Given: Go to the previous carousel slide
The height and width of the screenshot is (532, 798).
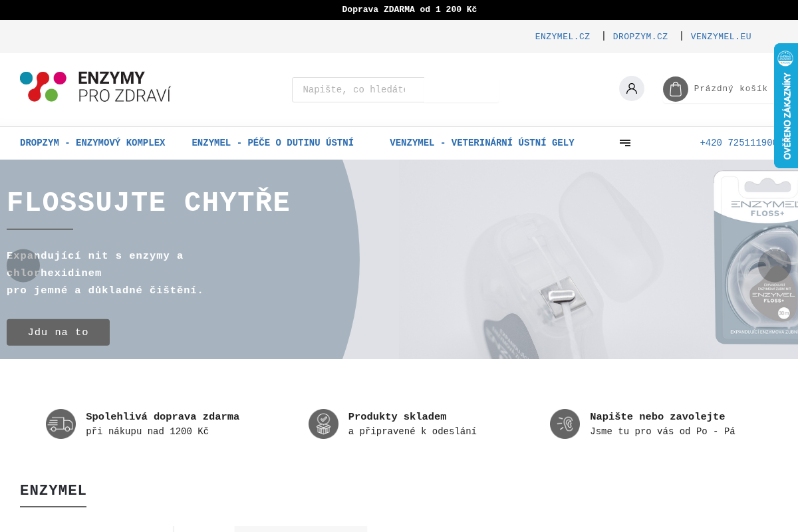Looking at the screenshot, I should [23, 266].
